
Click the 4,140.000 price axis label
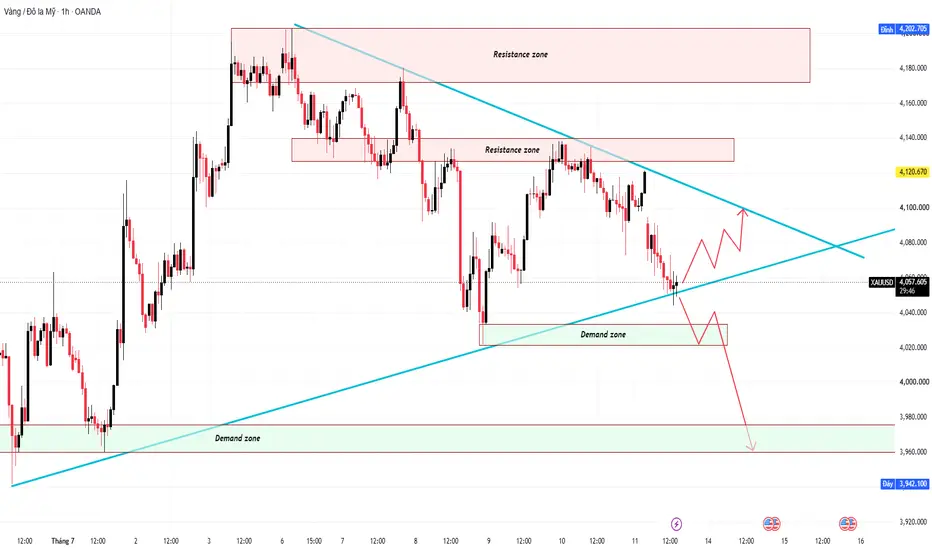[x=913, y=137]
